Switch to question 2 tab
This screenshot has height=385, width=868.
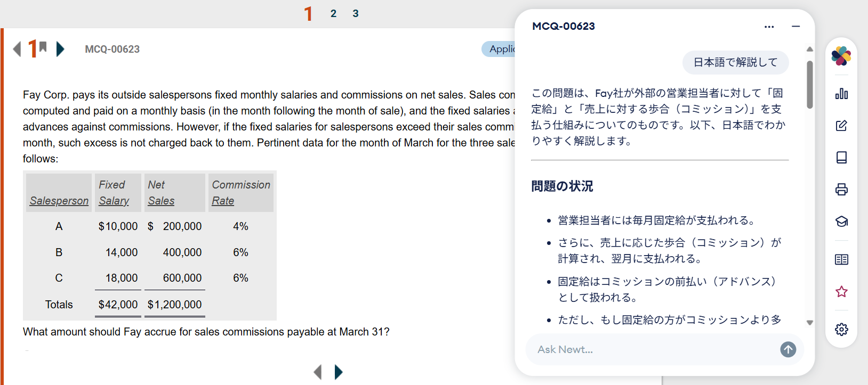tap(333, 13)
